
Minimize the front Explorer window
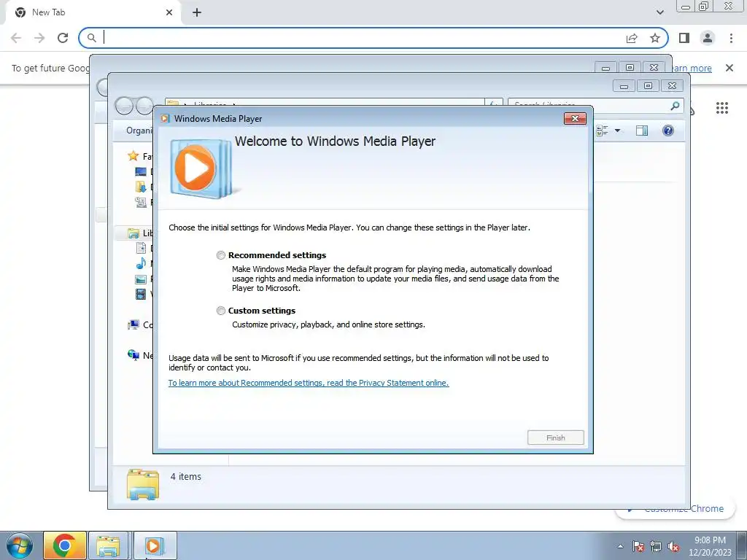(x=624, y=86)
